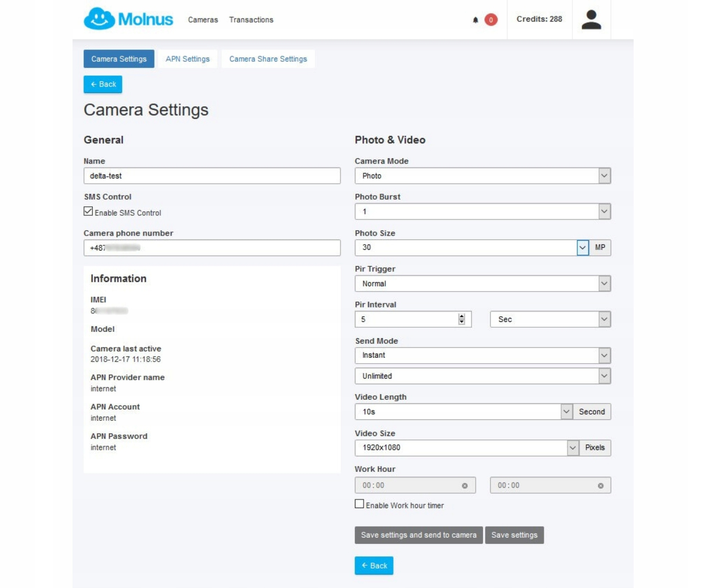
Task: Open the Camera Share Settings tab
Action: (x=268, y=59)
